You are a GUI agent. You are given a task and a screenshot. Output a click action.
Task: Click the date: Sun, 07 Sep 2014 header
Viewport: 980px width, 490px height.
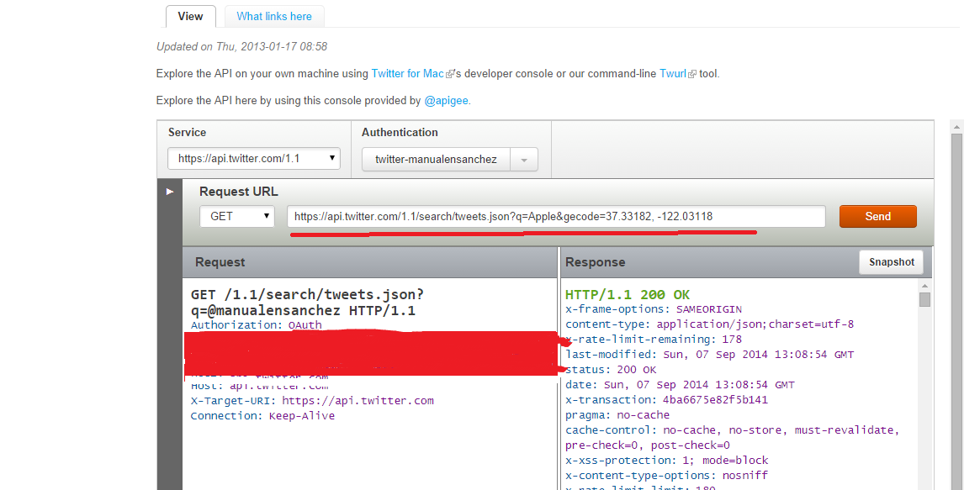click(x=680, y=385)
